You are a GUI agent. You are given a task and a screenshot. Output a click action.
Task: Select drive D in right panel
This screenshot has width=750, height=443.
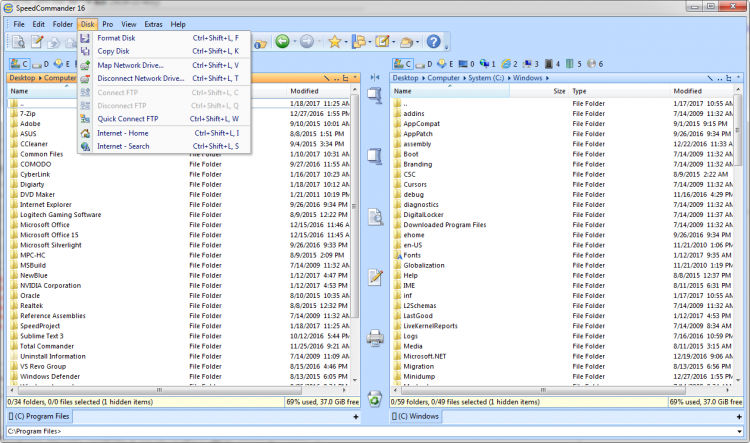425,64
